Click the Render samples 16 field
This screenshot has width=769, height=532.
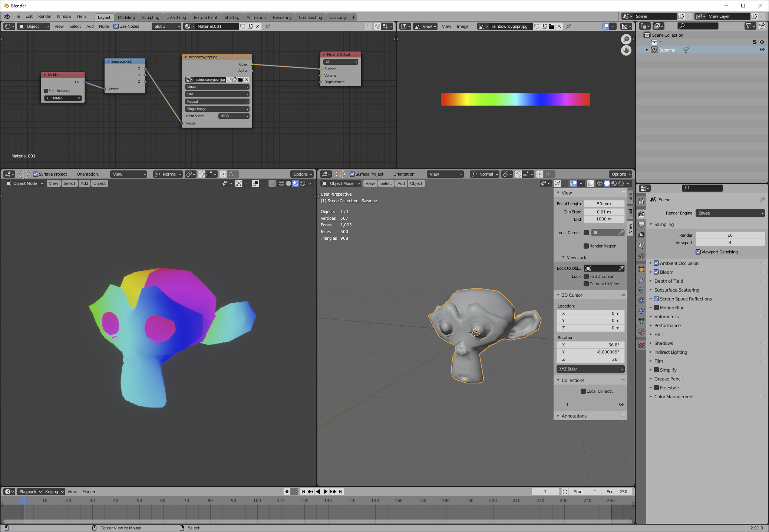pos(730,235)
